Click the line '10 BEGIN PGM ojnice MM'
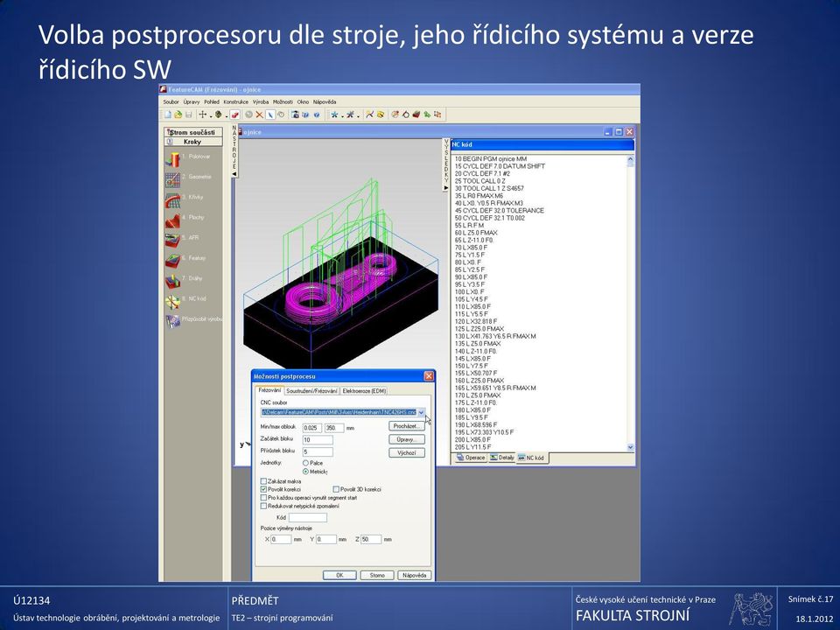This screenshot has height=630, width=840. tap(490, 159)
